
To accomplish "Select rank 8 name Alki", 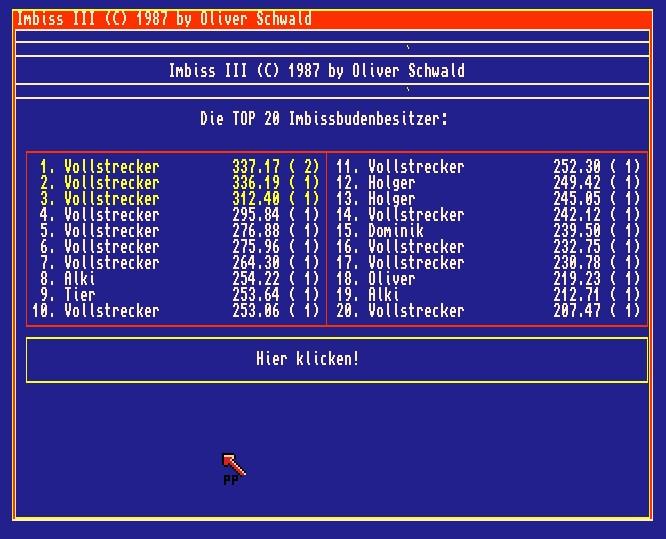I will [80, 279].
